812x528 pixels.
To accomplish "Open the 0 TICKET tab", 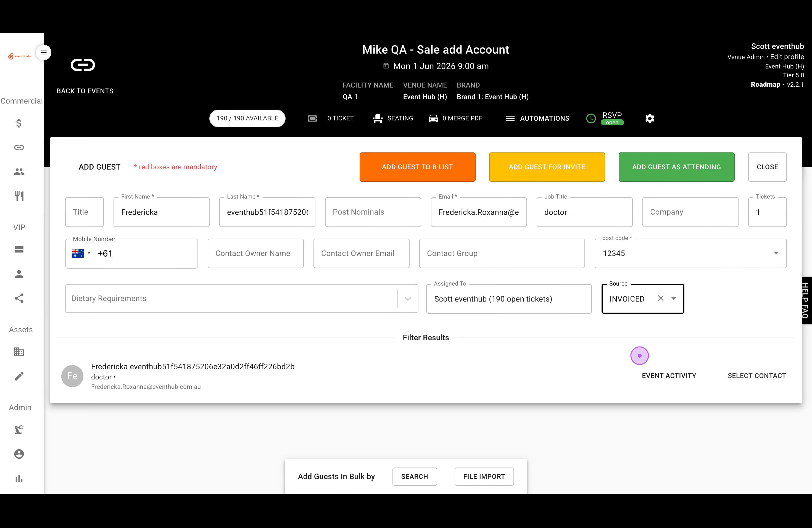I will [331, 118].
